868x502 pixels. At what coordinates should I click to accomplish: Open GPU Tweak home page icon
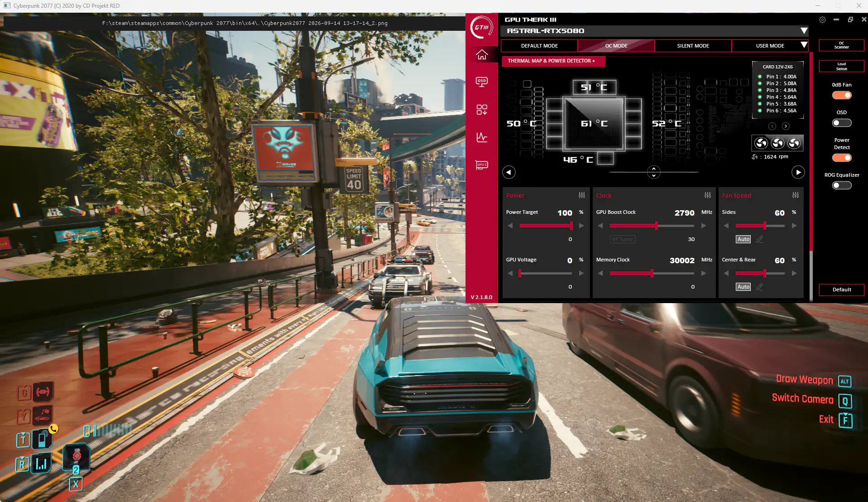(x=482, y=55)
